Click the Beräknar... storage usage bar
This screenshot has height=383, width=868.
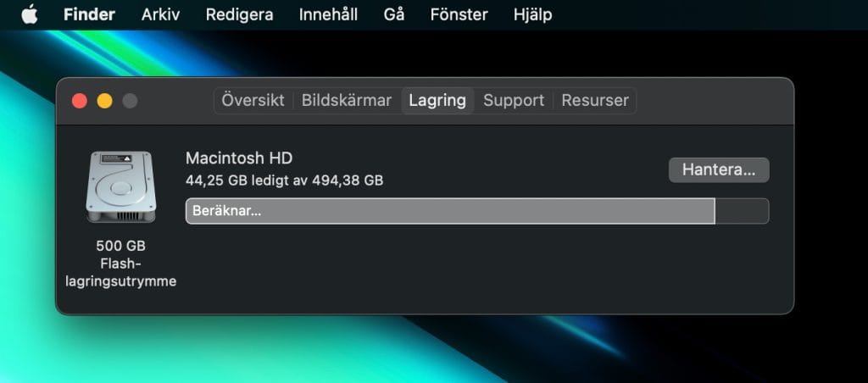[477, 211]
